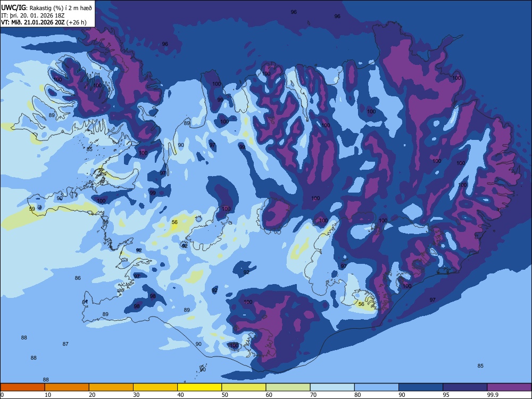Click the 95–99.9 dark indigo legend swatch
This screenshot has height=399, width=532.
click(465, 387)
